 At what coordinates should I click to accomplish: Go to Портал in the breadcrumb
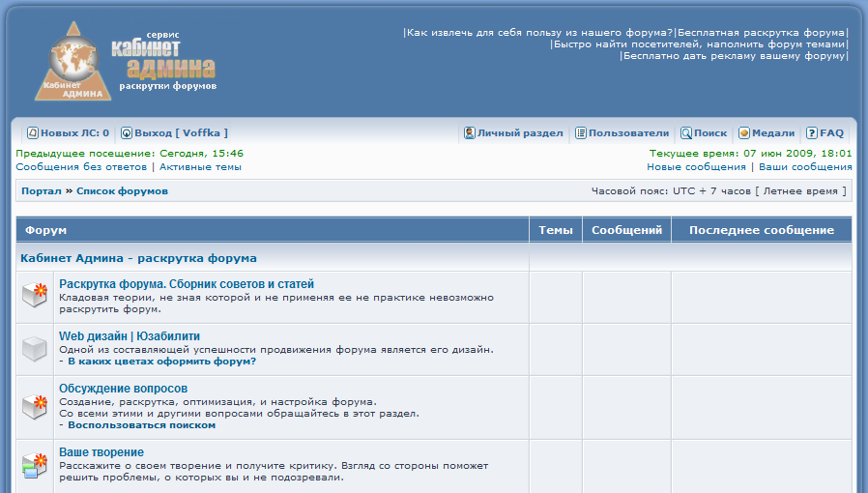pyautogui.click(x=42, y=191)
